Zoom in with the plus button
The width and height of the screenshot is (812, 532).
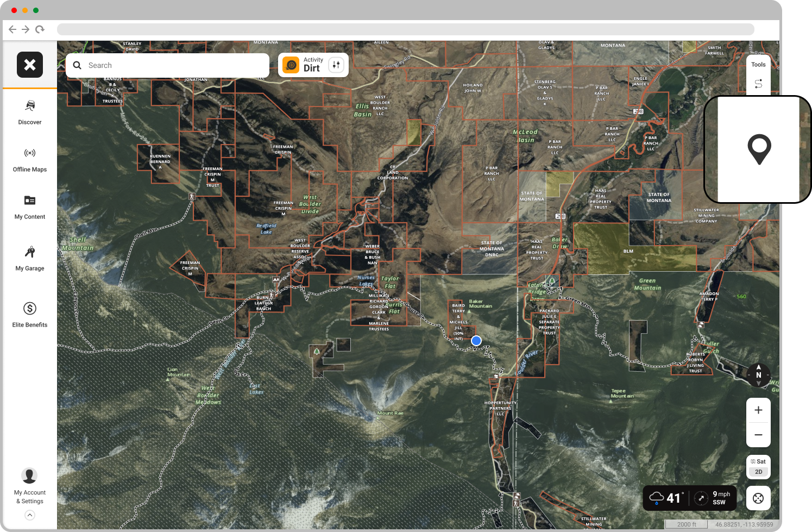(x=758, y=410)
